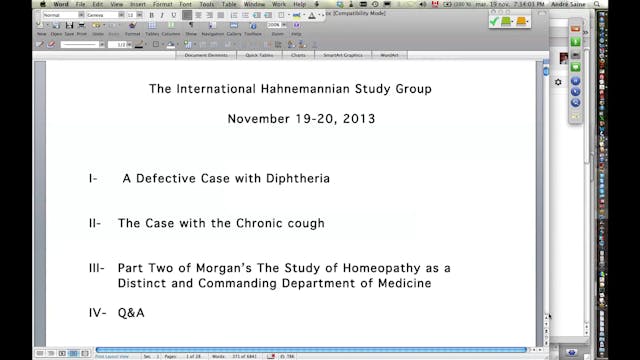Select Center alignment in the formatting bar
The height and width of the screenshot is (360, 640).
point(198,16)
